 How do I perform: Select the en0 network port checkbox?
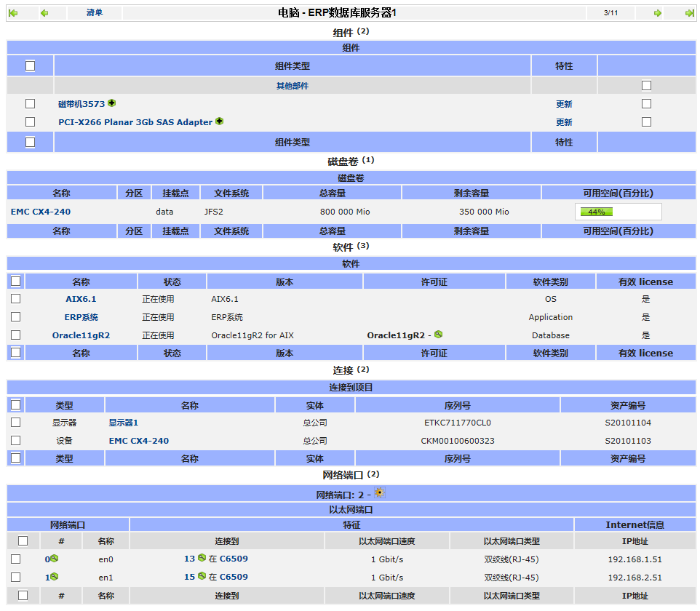pos(16,559)
